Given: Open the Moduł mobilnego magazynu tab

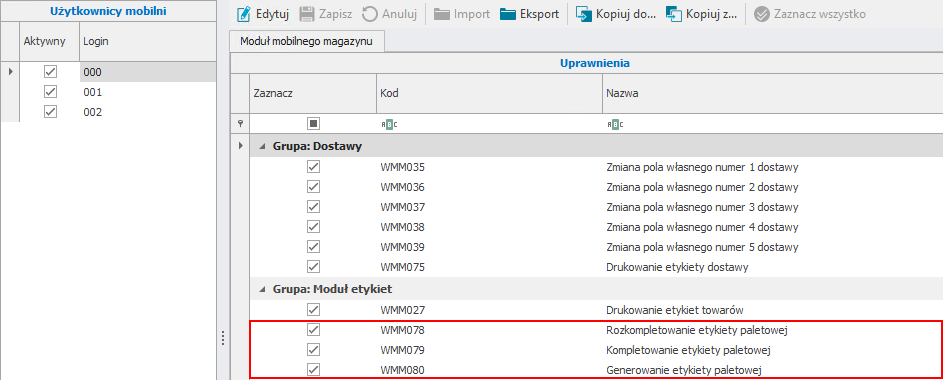Looking at the screenshot, I should tap(306, 41).
